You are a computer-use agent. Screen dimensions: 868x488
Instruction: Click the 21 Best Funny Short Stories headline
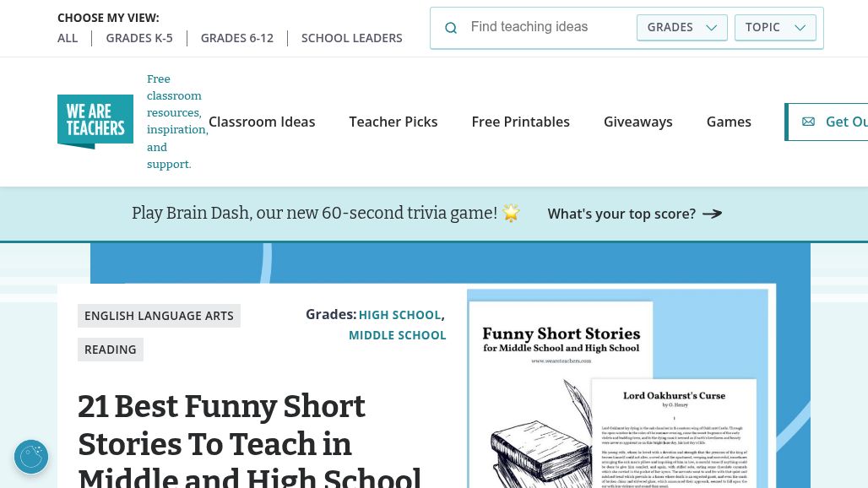[249, 440]
